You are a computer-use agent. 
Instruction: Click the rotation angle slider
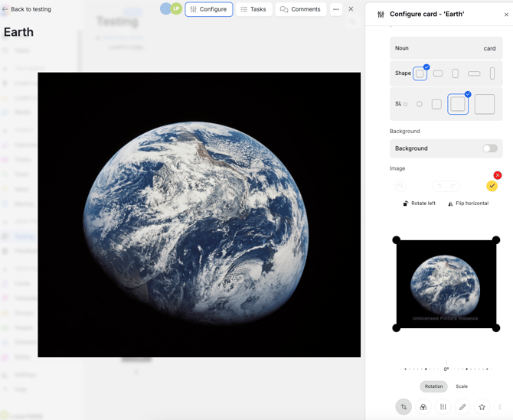(446, 369)
